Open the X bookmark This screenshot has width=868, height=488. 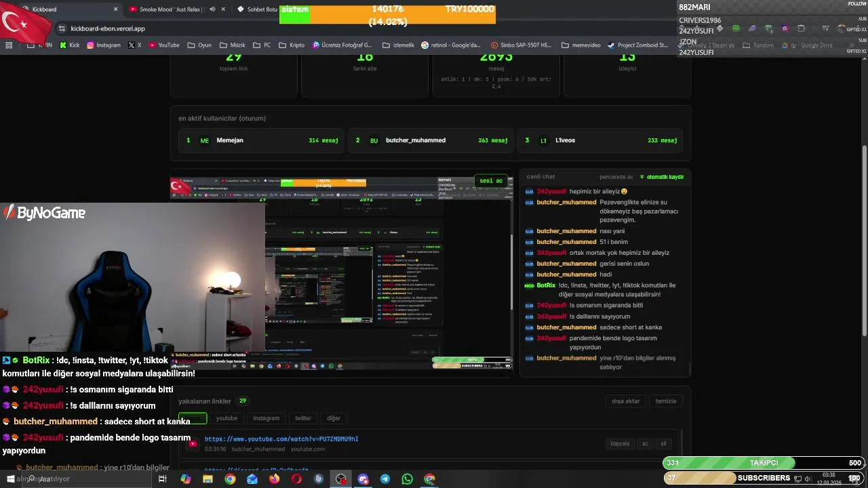tap(135, 45)
